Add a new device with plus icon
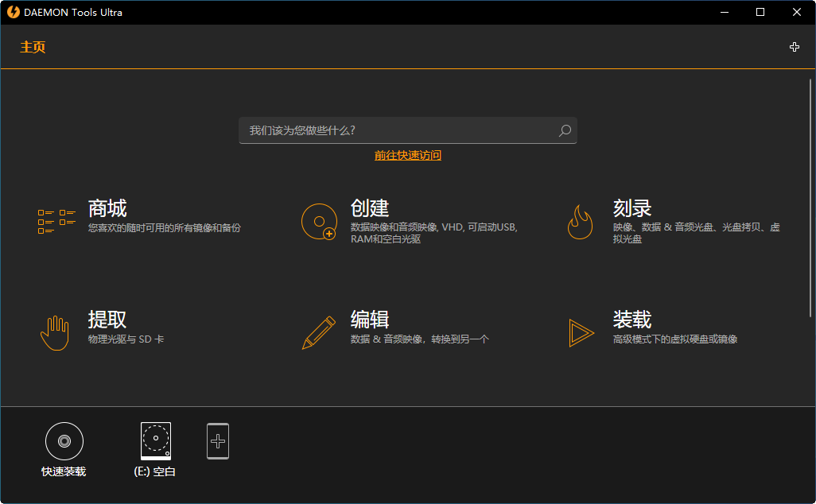This screenshot has width=816, height=504. [218, 441]
